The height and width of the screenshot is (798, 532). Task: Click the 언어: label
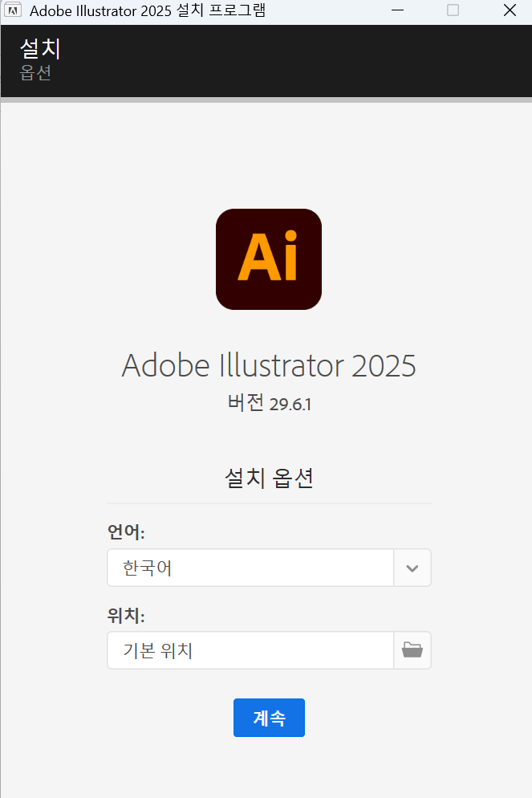pos(126,531)
